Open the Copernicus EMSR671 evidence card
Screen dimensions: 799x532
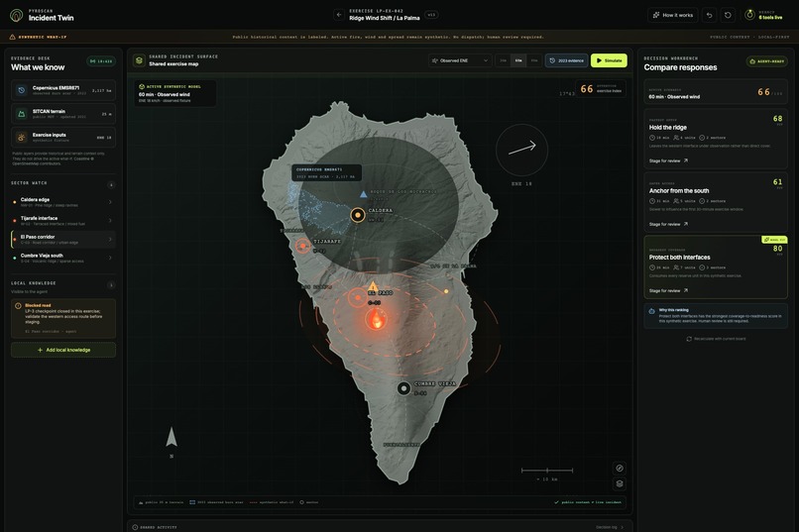[63, 90]
